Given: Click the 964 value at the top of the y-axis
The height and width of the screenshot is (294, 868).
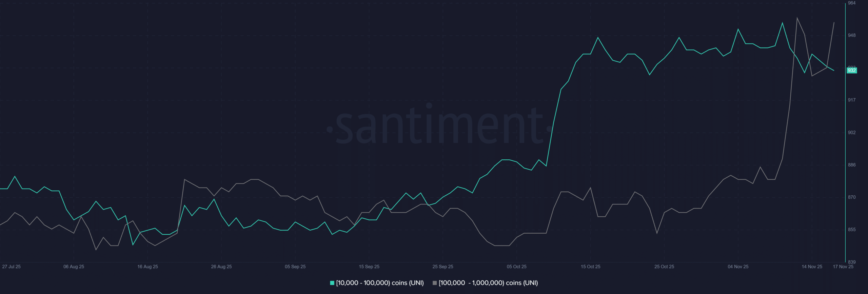Looking at the screenshot, I should point(852,3).
